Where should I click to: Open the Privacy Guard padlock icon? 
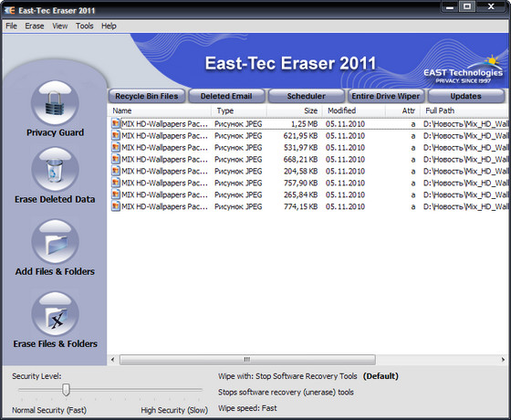[55, 103]
